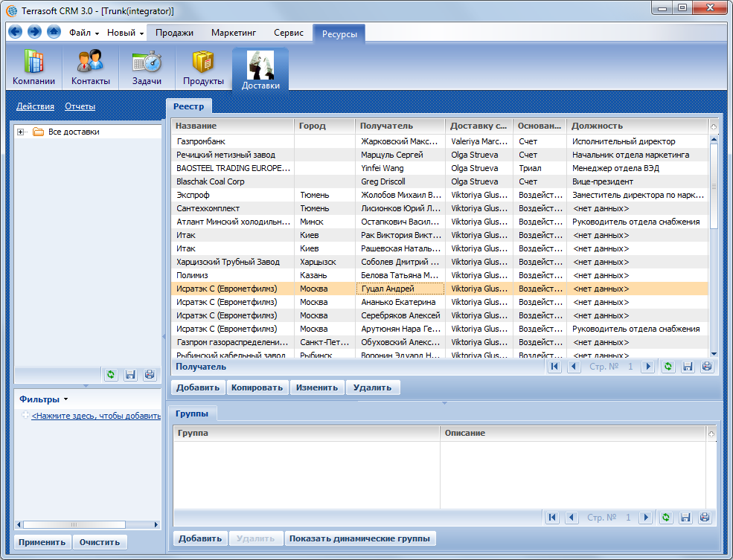Open the Новый dropdown menu
The height and width of the screenshot is (560, 733).
click(x=125, y=33)
